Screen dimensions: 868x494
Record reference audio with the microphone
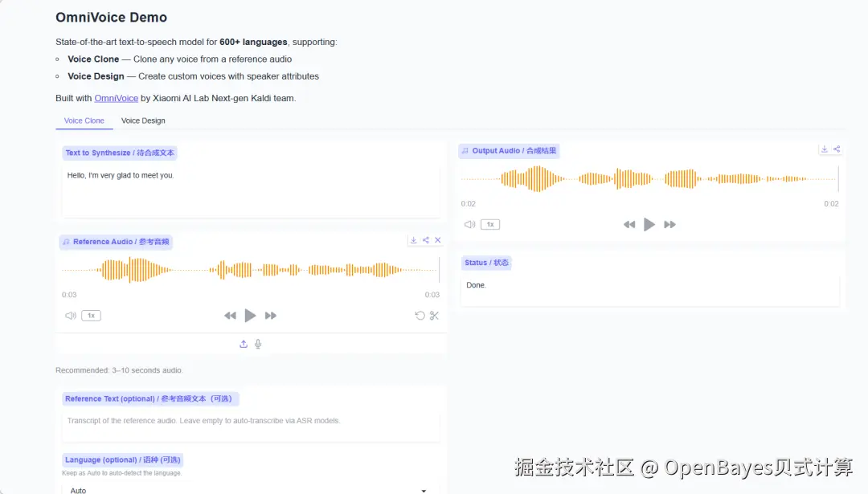click(x=258, y=344)
